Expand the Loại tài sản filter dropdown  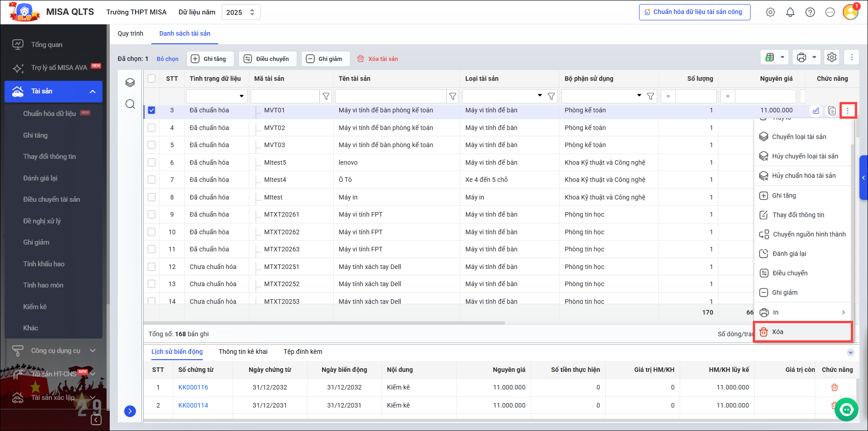540,96
